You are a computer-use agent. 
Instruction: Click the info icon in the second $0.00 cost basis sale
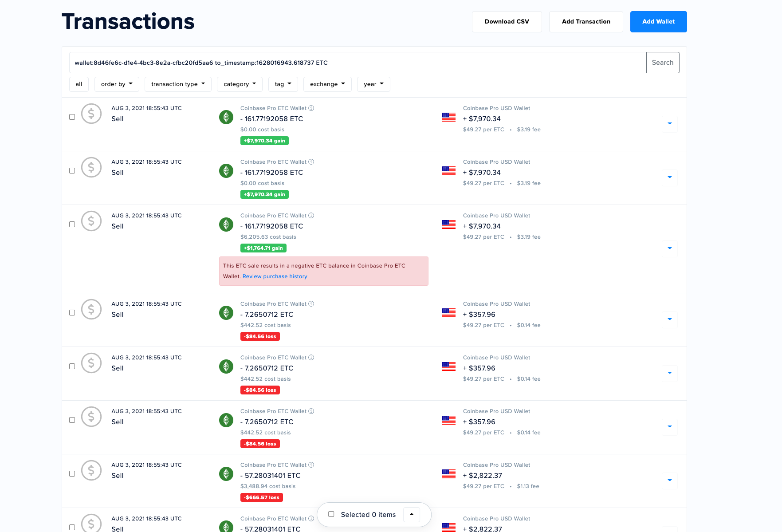pyautogui.click(x=311, y=162)
